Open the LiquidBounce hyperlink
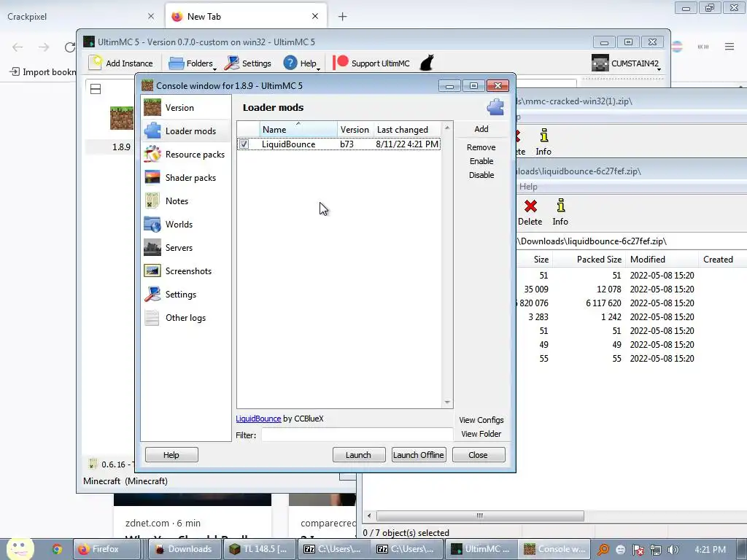 pyautogui.click(x=258, y=419)
